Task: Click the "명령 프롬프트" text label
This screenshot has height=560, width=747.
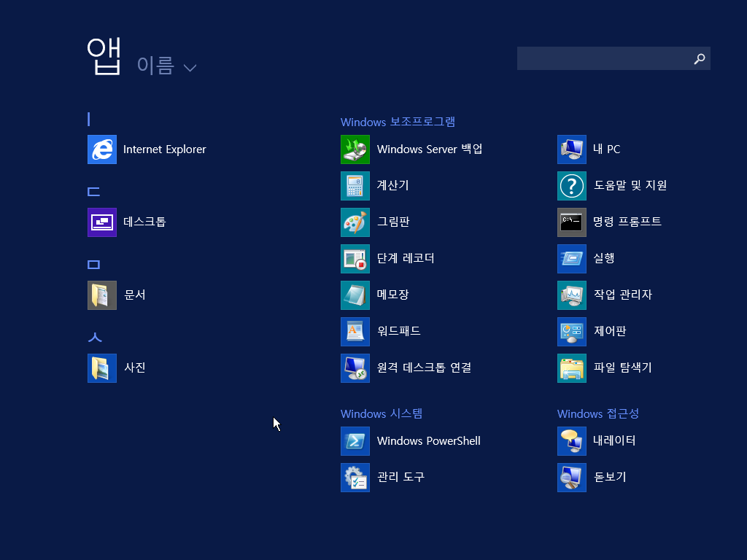Action: coord(627,222)
